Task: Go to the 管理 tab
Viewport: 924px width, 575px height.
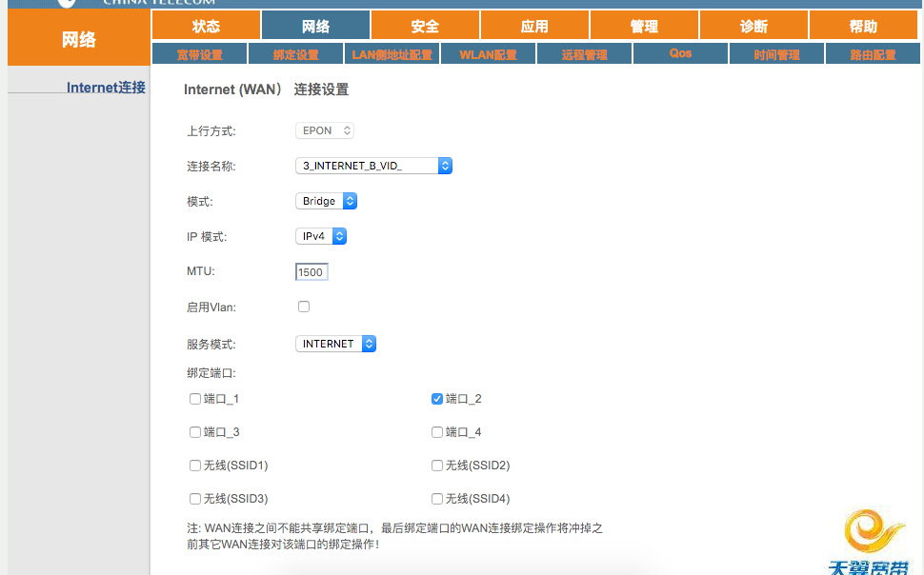Action: click(644, 26)
